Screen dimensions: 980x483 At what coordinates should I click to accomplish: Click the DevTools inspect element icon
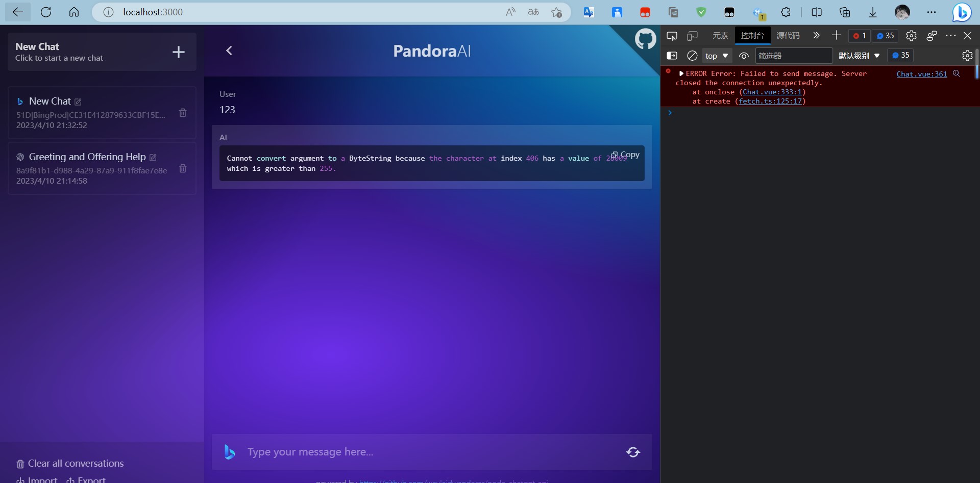(672, 36)
